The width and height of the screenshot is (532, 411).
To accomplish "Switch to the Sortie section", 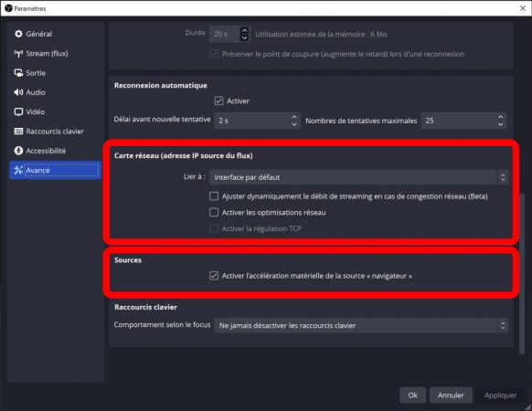I will [56, 73].
